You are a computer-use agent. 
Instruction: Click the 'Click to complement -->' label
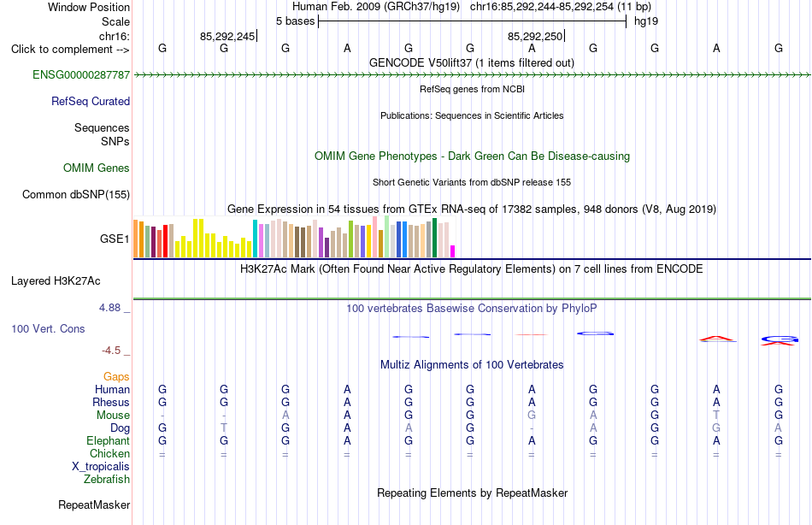(x=70, y=50)
